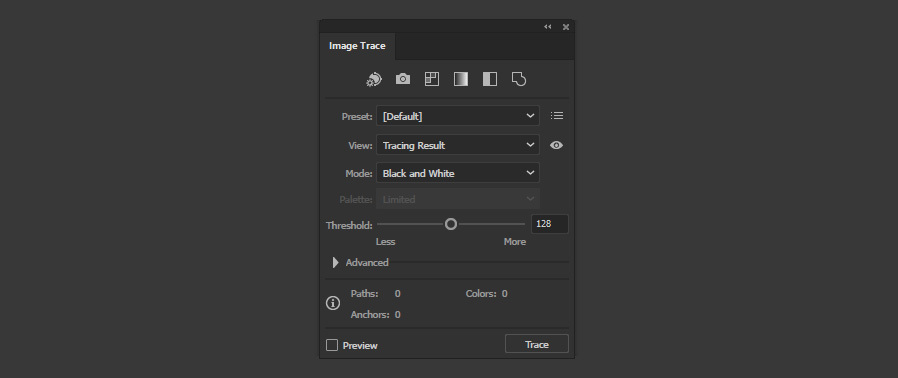This screenshot has width=898, height=378.
Task: Collapse the panel using the double-arrow icon
Action: pyautogui.click(x=548, y=26)
